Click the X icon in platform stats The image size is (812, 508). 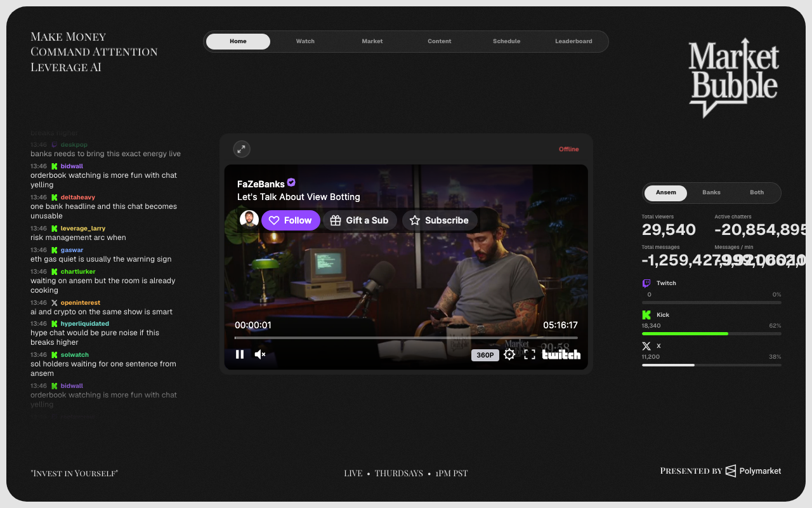[646, 346]
